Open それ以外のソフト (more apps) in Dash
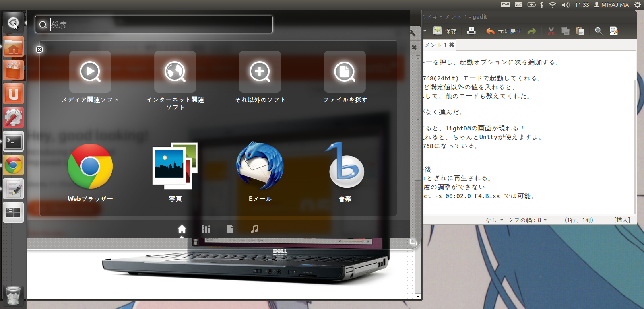Viewport: 644px width, 309px height. pyautogui.click(x=260, y=77)
